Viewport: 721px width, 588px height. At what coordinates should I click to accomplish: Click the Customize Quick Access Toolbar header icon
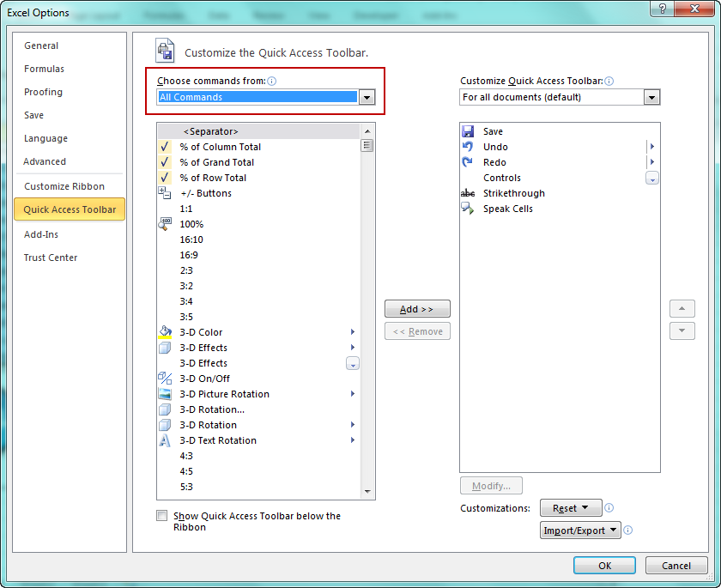click(x=165, y=51)
